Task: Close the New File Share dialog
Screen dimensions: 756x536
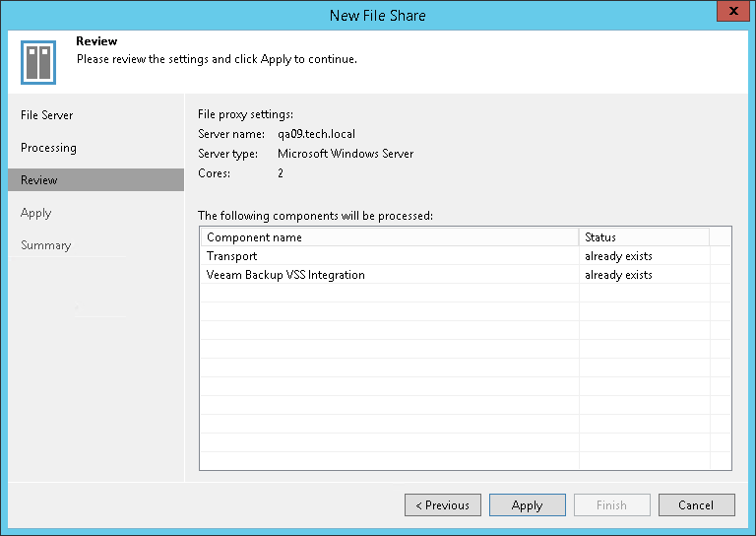Action: pos(731,14)
